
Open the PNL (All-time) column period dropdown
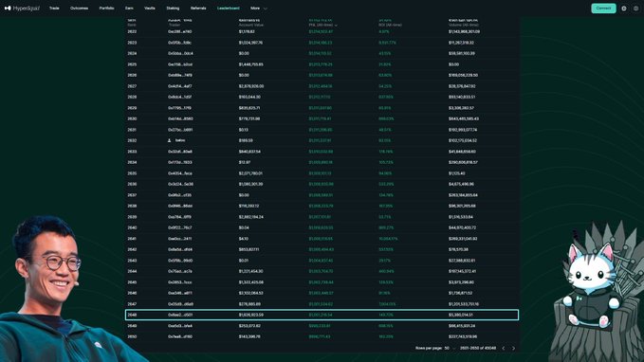tap(322, 25)
